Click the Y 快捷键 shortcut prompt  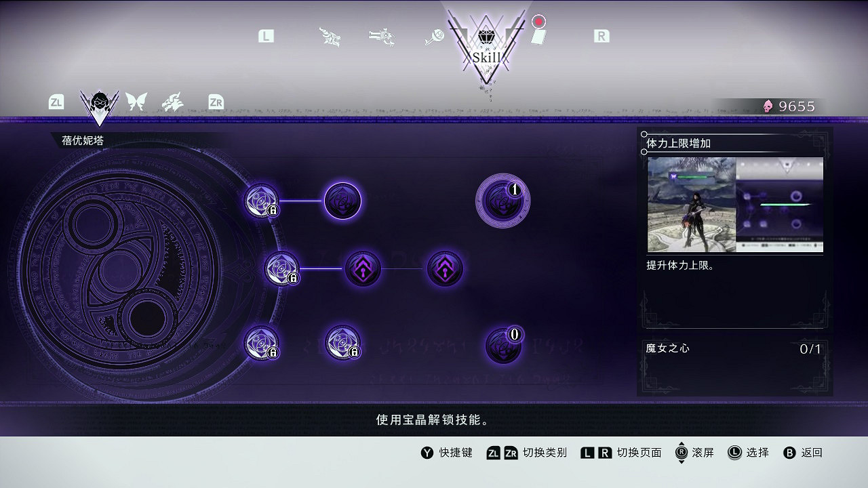coord(447,453)
